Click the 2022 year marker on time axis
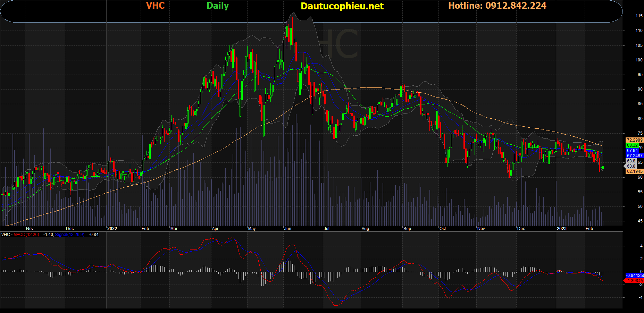644x313 pixels. (x=112, y=229)
